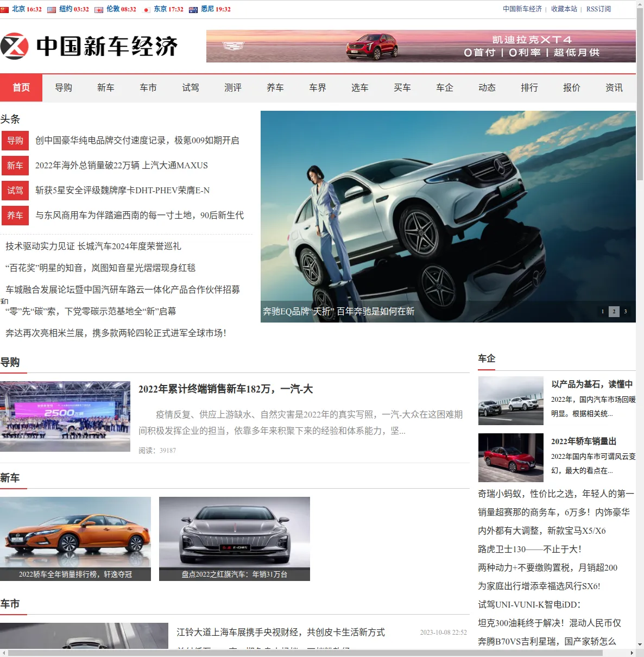
Task: Open 下党零碳示范基地全"新"启幕 article
Action: click(x=91, y=312)
